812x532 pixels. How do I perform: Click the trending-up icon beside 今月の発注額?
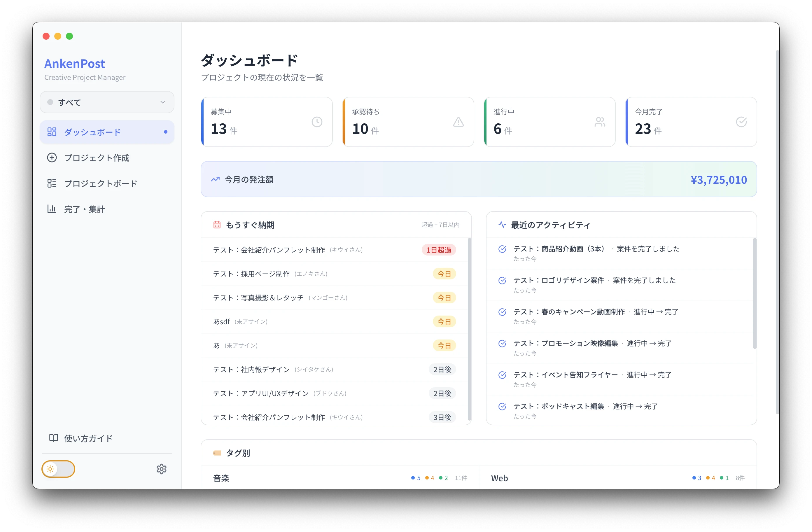pyautogui.click(x=215, y=179)
